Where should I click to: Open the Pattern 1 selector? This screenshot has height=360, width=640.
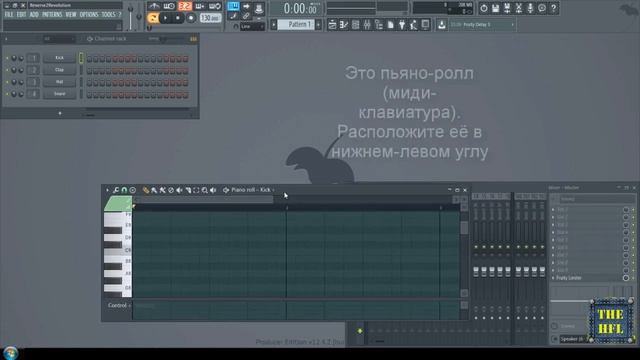[x=295, y=24]
